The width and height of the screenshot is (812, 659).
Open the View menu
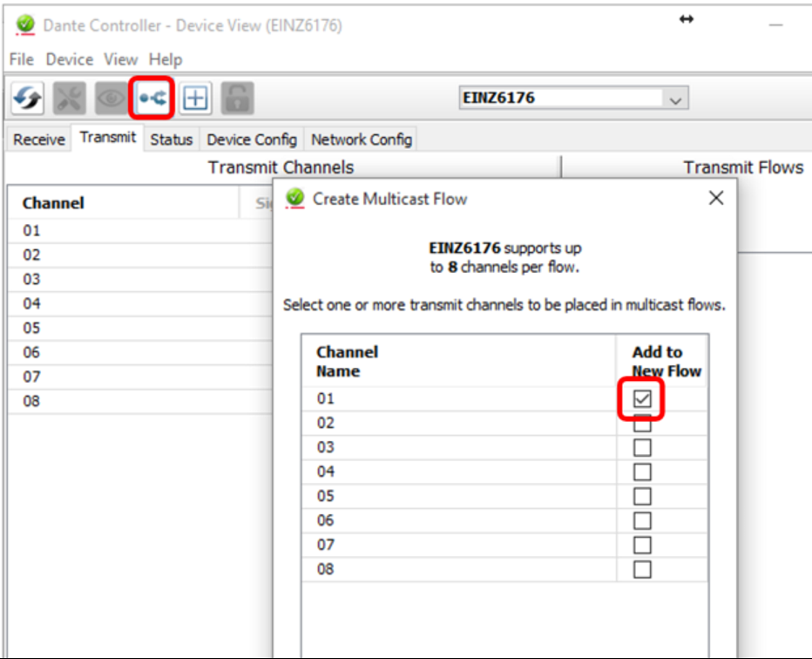[x=120, y=59]
